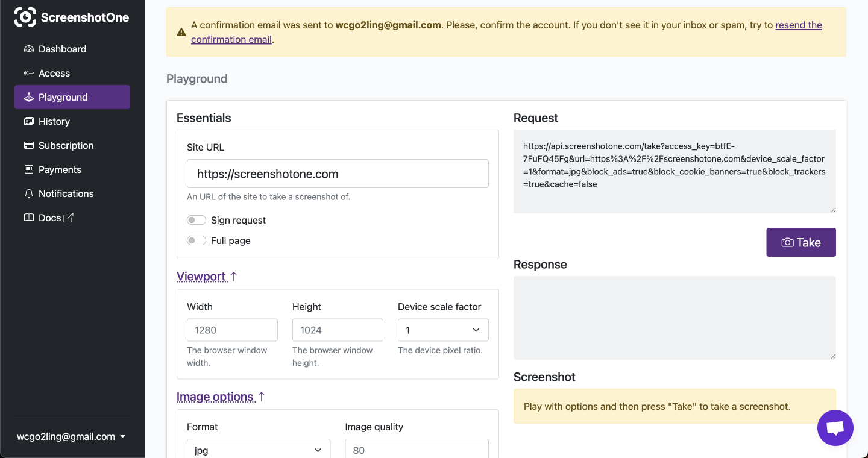Open Docs from the sidebar
868x458 pixels.
click(x=49, y=218)
